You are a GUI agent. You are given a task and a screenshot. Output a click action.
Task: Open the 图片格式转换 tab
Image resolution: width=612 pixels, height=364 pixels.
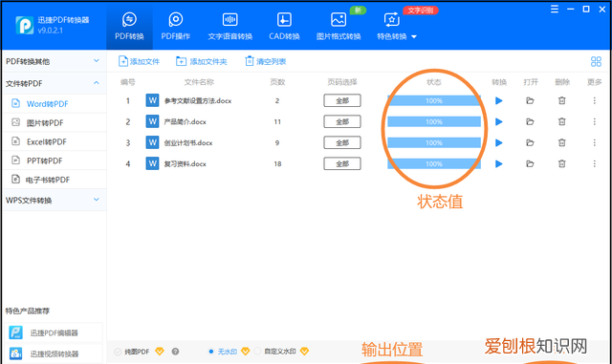(x=338, y=26)
